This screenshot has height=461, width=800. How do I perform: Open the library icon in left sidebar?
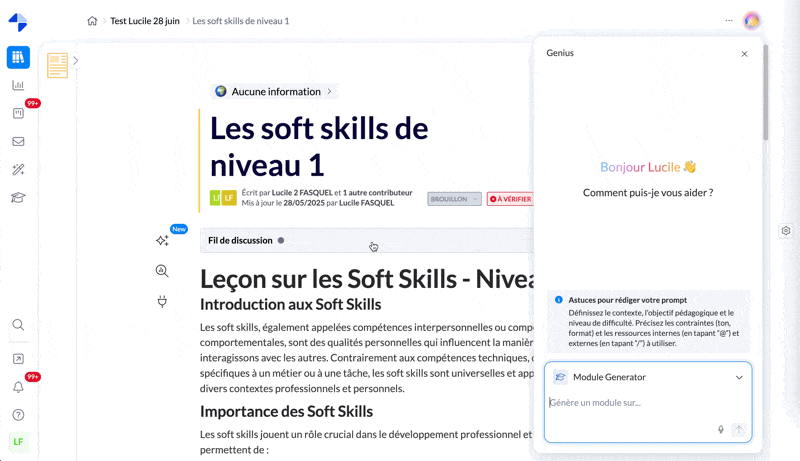[x=18, y=57]
